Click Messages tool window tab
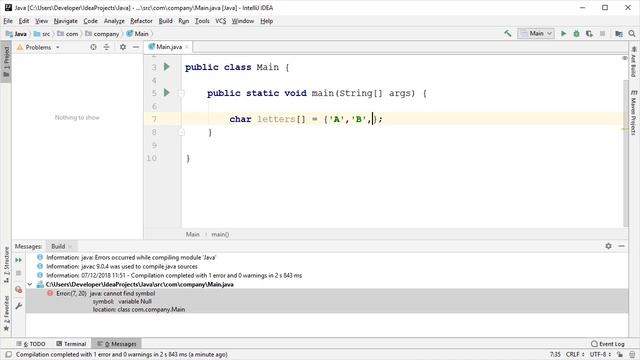 (x=117, y=344)
